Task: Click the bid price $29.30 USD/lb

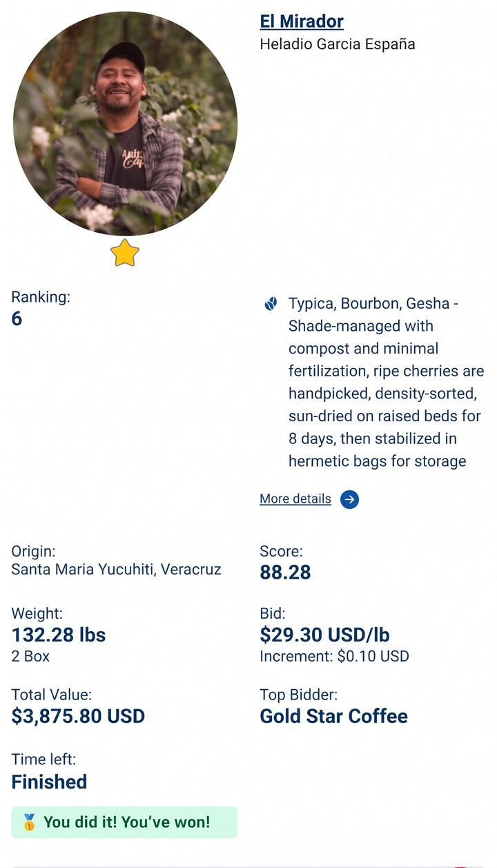Action: (x=324, y=635)
